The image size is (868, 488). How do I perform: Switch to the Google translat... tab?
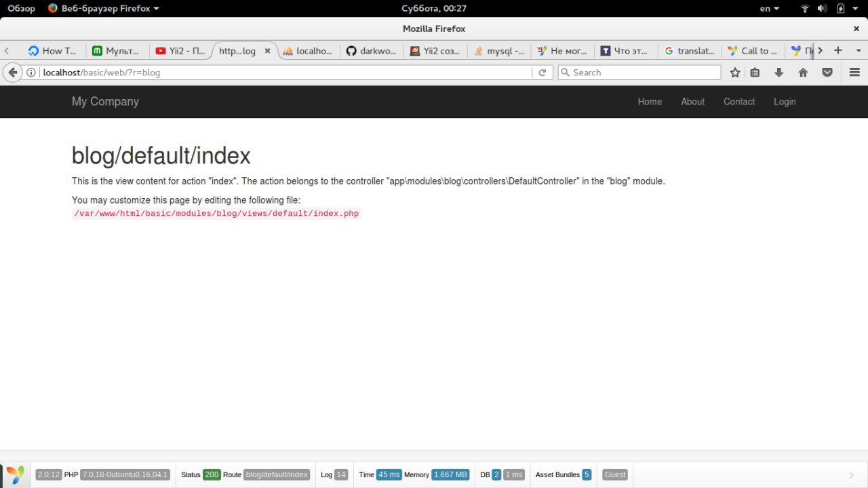(x=690, y=51)
